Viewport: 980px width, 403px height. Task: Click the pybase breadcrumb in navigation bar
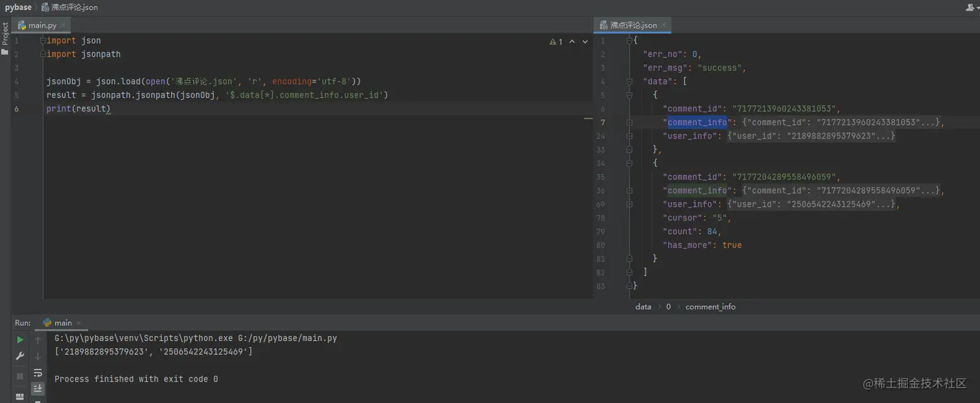(18, 7)
